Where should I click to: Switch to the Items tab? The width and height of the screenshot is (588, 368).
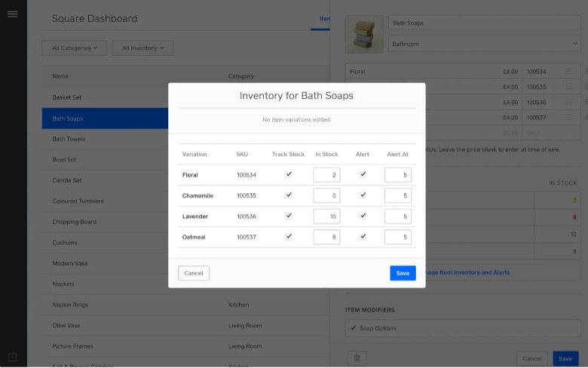(324, 19)
